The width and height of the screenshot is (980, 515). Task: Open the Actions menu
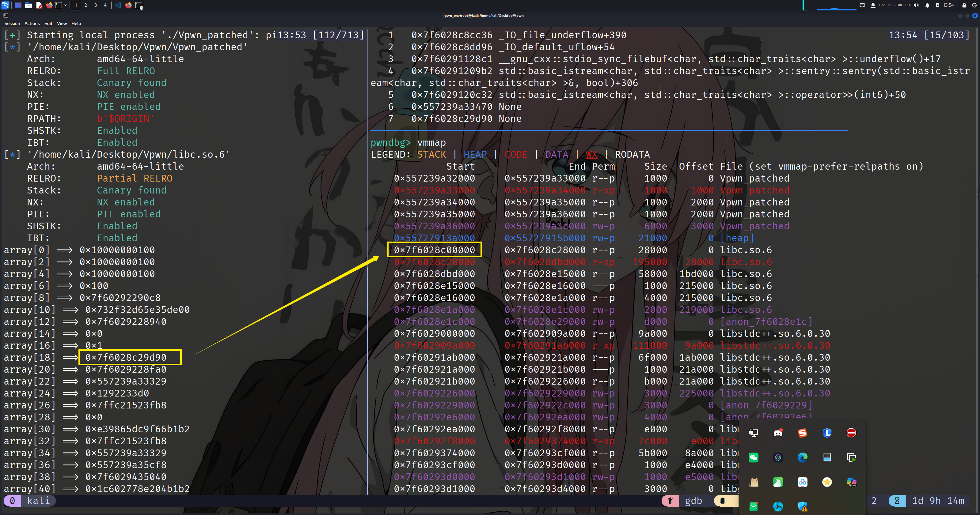click(32, 24)
